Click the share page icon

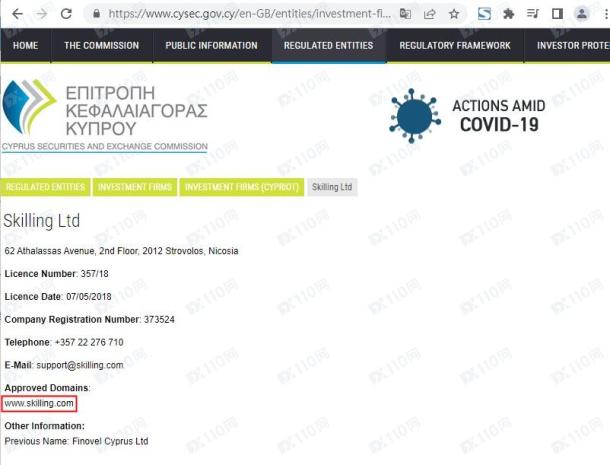[429, 14]
